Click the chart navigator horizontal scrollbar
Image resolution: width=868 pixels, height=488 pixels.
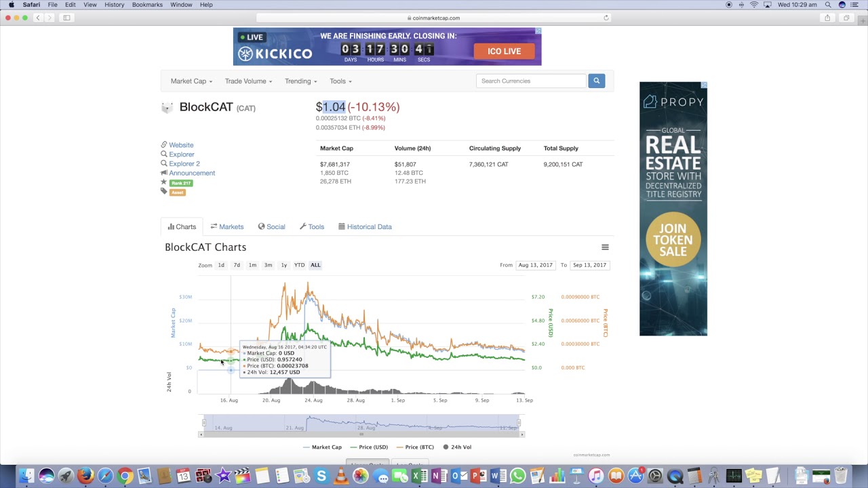coord(361,434)
